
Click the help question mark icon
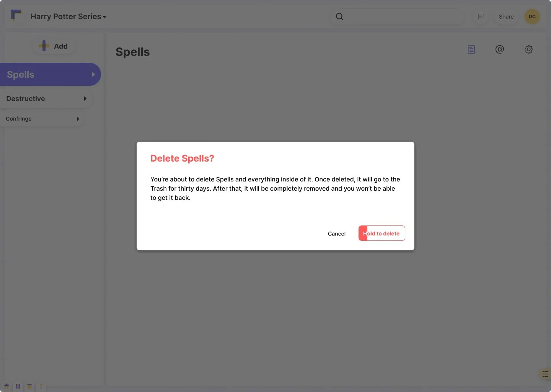(41, 386)
